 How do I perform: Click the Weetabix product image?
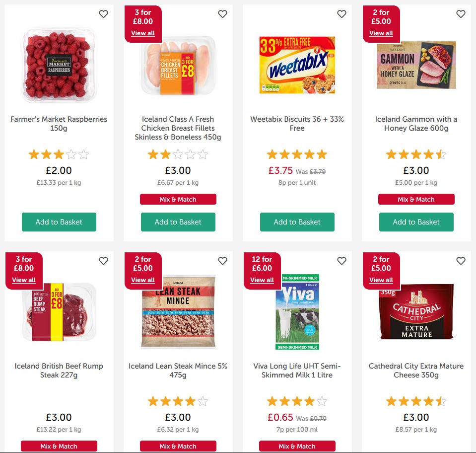point(297,65)
